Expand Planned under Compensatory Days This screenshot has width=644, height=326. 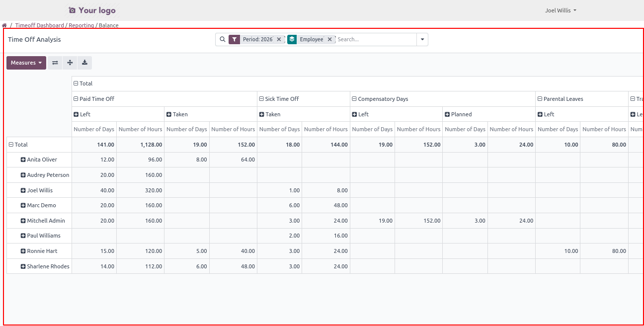pos(447,114)
